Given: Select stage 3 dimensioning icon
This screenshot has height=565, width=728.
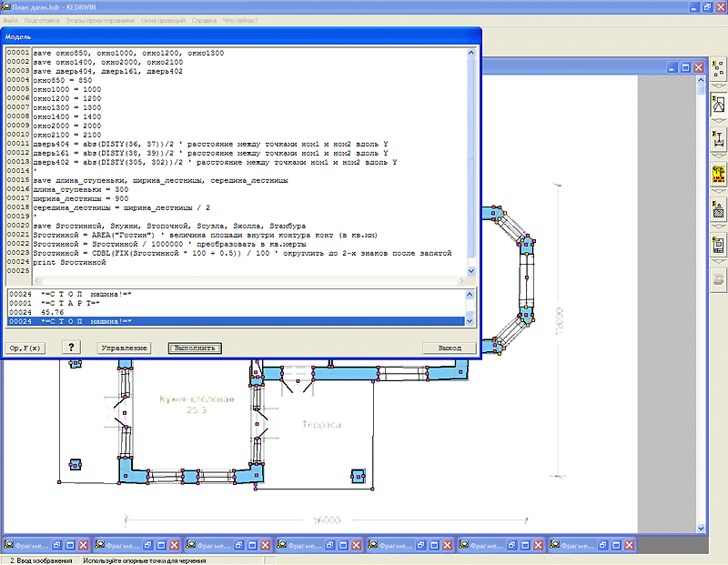Looking at the screenshot, I should (x=718, y=139).
